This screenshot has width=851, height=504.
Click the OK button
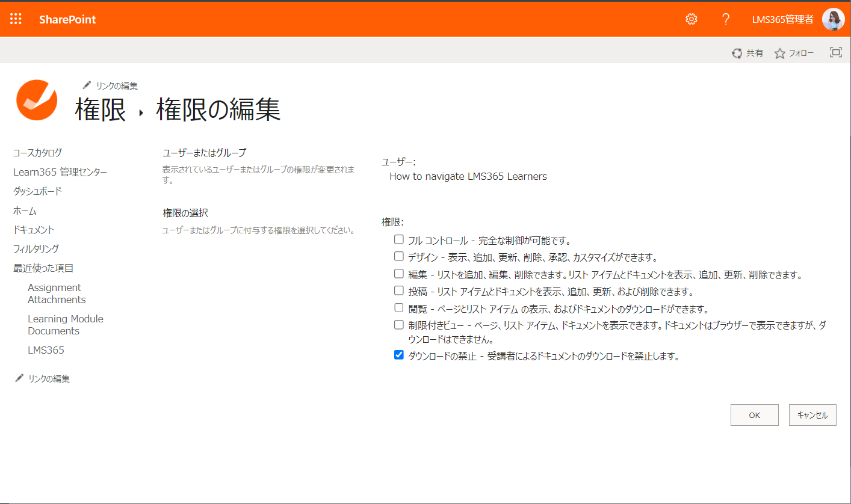755,415
